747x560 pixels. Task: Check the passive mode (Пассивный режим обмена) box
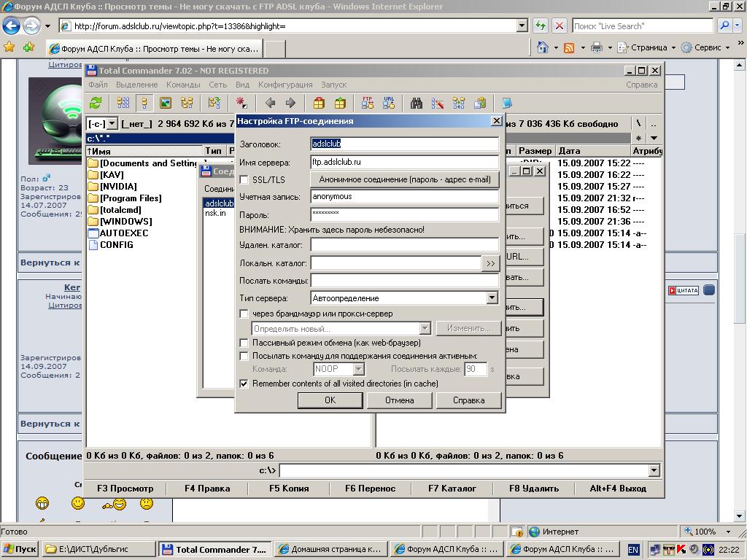[244, 343]
